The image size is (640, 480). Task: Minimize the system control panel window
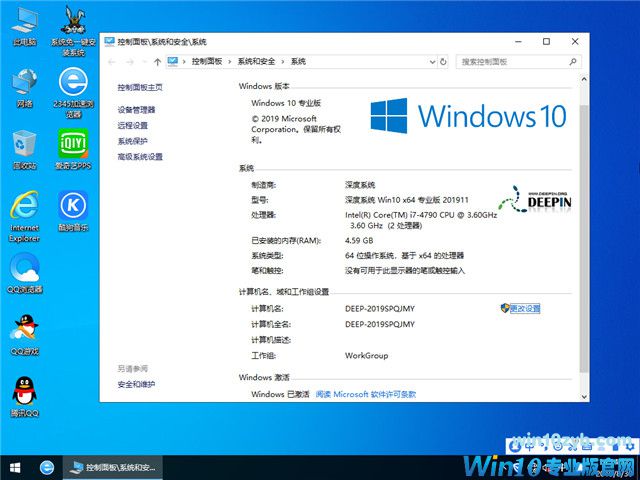518,42
